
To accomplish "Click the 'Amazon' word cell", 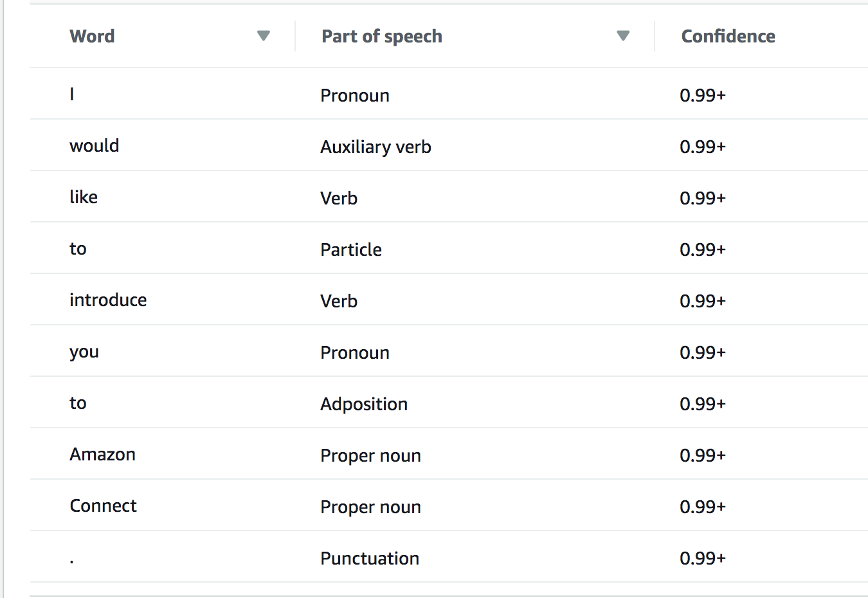I will (x=102, y=454).
